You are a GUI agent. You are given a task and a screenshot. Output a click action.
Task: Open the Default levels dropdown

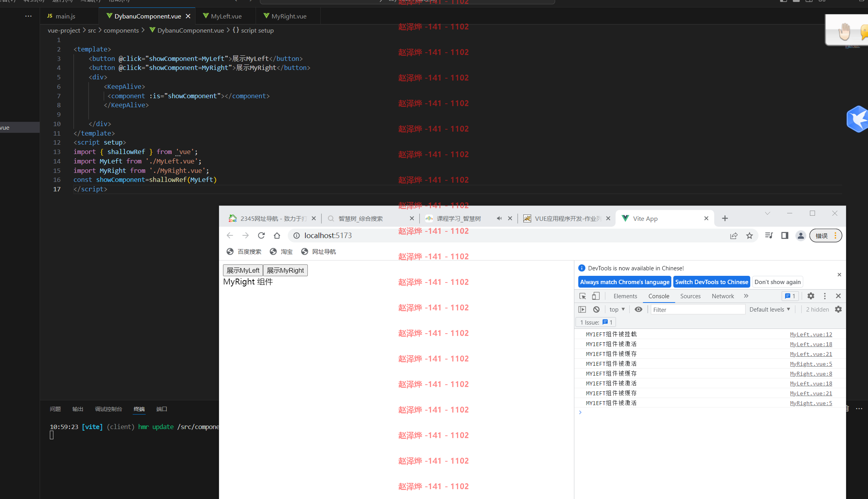pos(769,309)
